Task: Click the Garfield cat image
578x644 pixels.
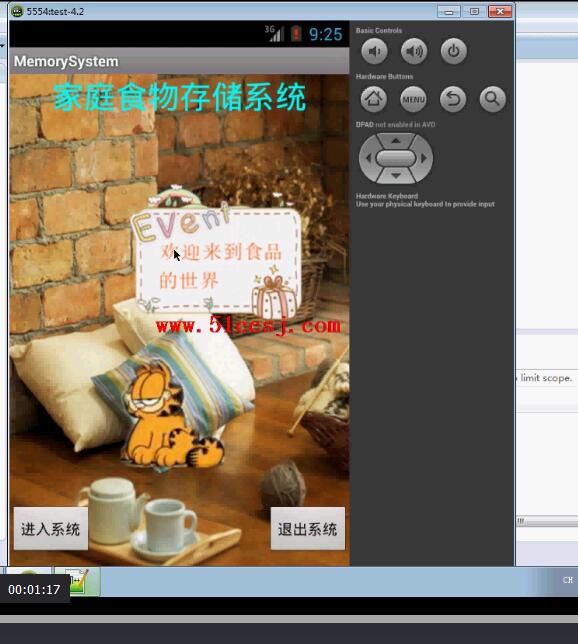Action: click(173, 417)
